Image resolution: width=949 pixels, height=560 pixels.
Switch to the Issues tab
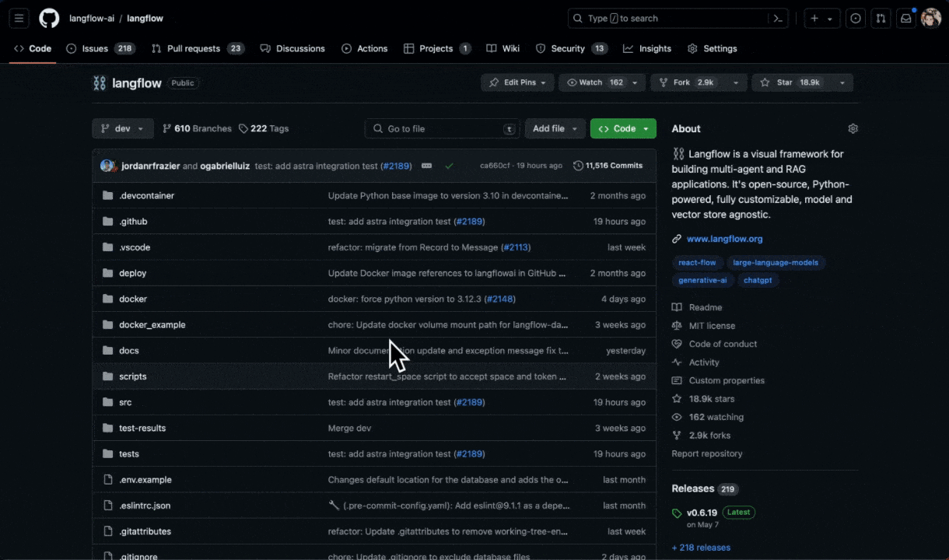pyautogui.click(x=101, y=48)
